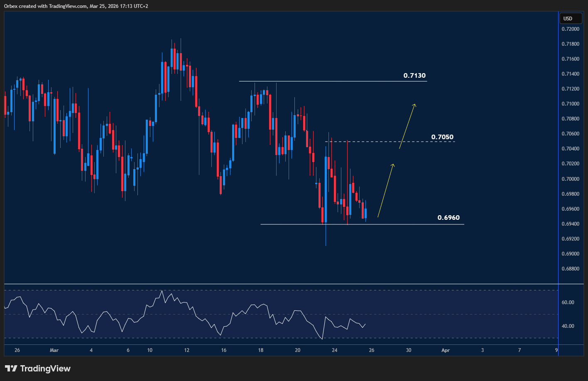The width and height of the screenshot is (588, 381).
Task: Click the 0.7130 resistance level label
Action: 414,75
